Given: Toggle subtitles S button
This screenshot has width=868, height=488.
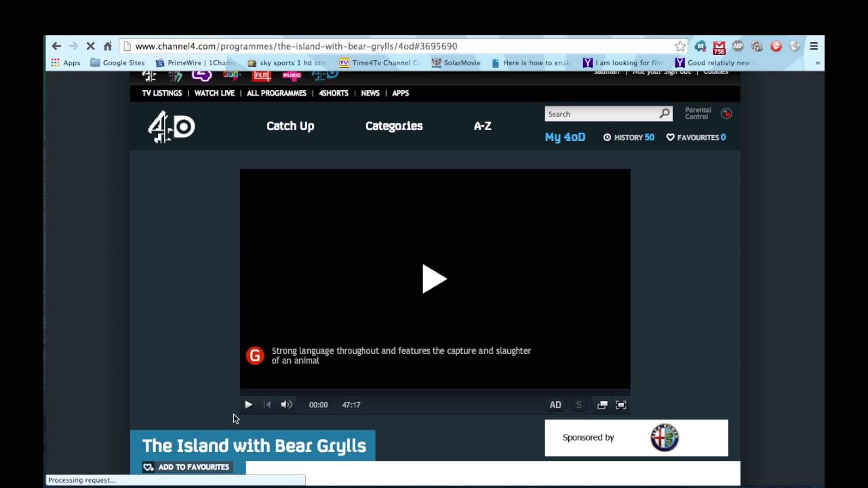Looking at the screenshot, I should [x=578, y=405].
